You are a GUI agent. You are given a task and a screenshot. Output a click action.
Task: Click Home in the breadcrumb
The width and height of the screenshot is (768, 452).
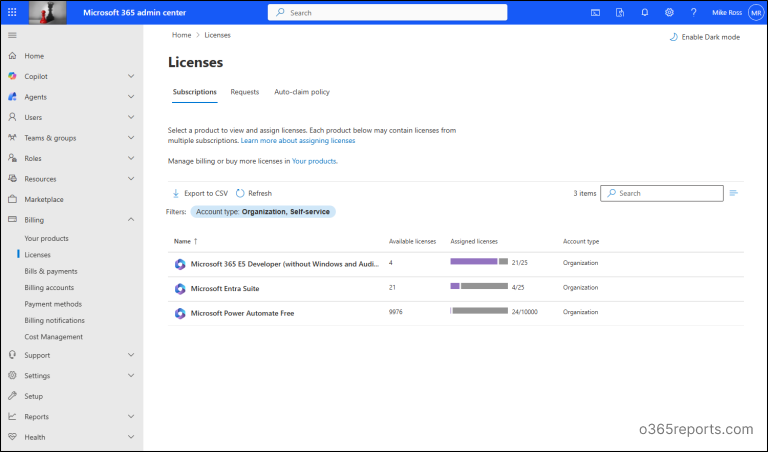pyautogui.click(x=181, y=35)
